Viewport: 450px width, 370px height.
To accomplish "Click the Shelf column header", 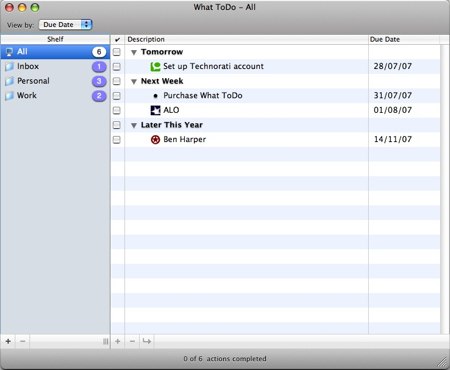I will coord(55,39).
